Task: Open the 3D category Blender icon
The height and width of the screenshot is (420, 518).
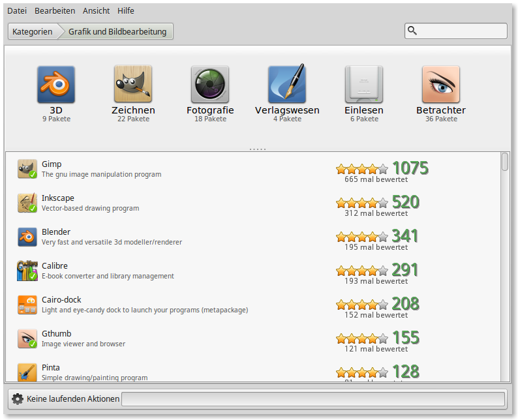Action: [56, 85]
